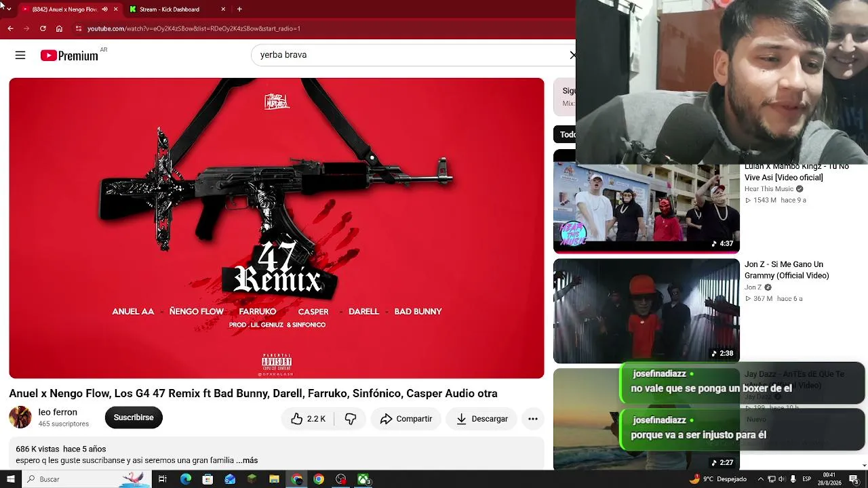868x488 pixels.
Task: Visit the leo ferron channel name link
Action: point(58,412)
